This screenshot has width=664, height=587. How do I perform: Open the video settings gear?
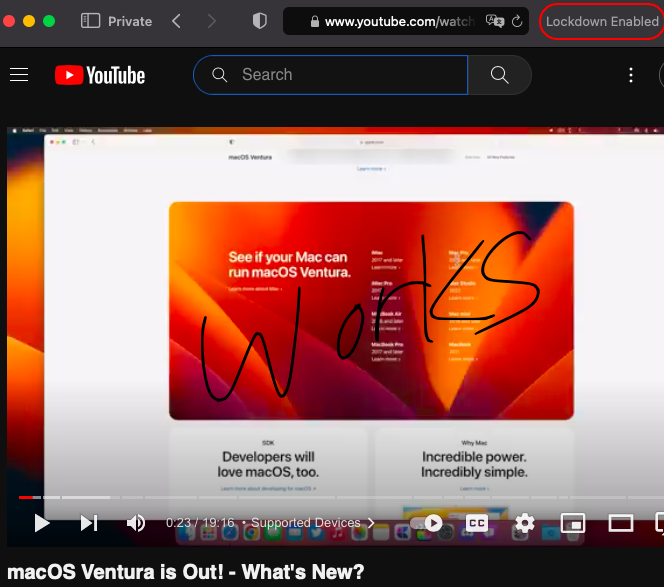pyautogui.click(x=525, y=523)
